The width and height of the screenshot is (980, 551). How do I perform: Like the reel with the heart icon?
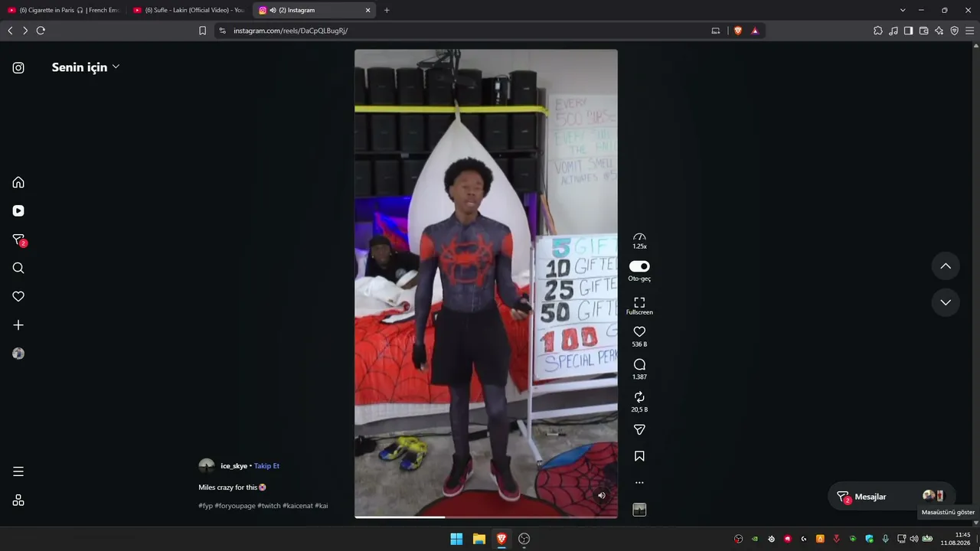tap(639, 331)
